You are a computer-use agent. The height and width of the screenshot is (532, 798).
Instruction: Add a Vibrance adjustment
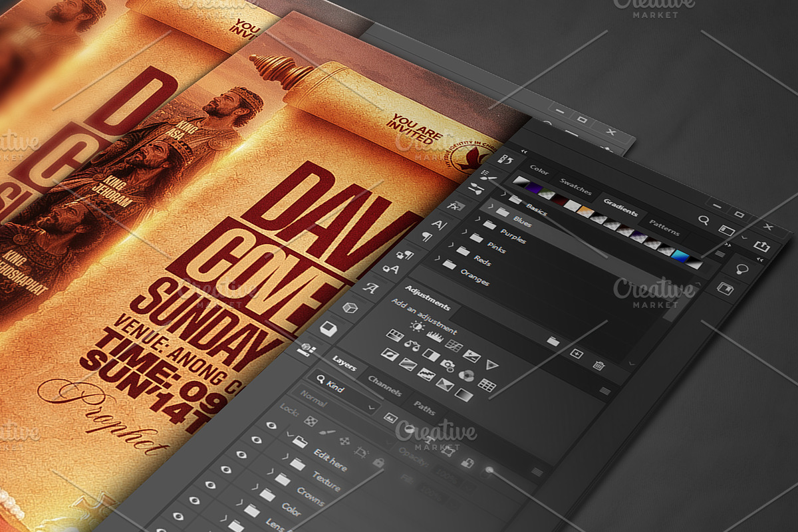pyautogui.click(x=491, y=364)
